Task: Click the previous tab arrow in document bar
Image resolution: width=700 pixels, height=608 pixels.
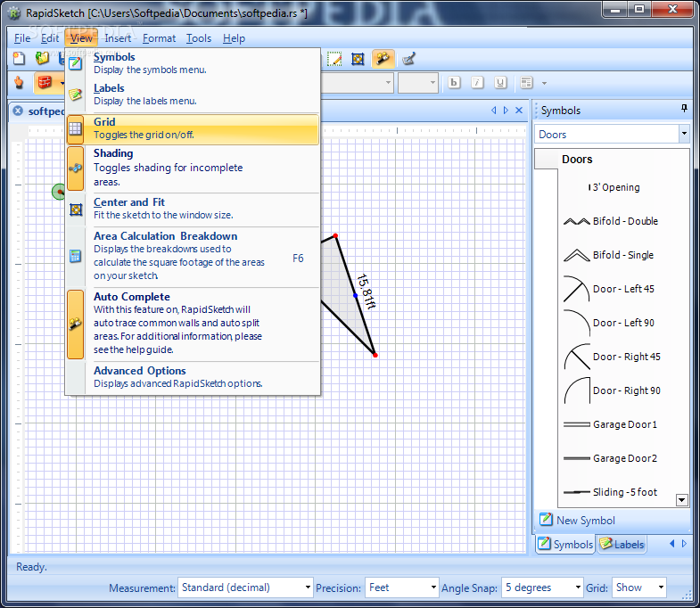Action: click(493, 111)
